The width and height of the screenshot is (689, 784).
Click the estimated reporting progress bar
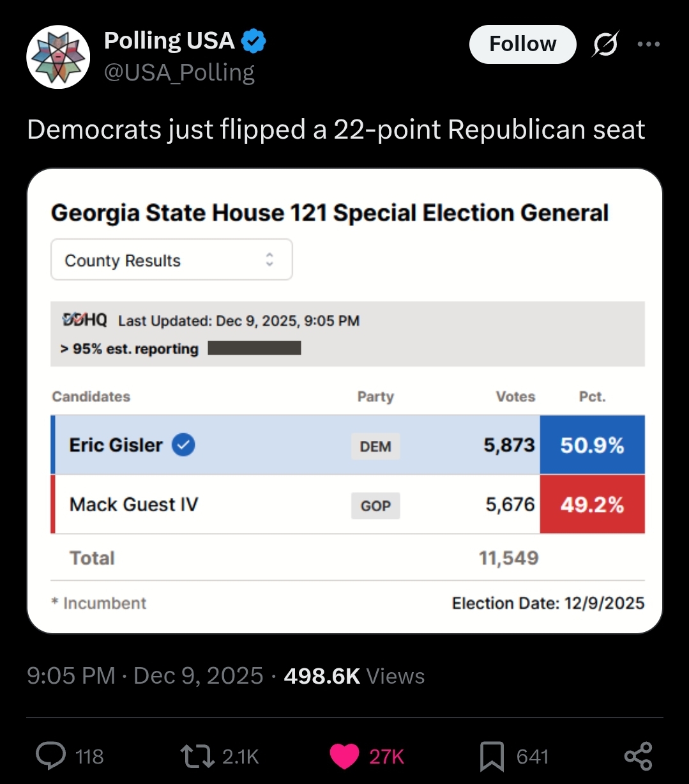click(254, 349)
